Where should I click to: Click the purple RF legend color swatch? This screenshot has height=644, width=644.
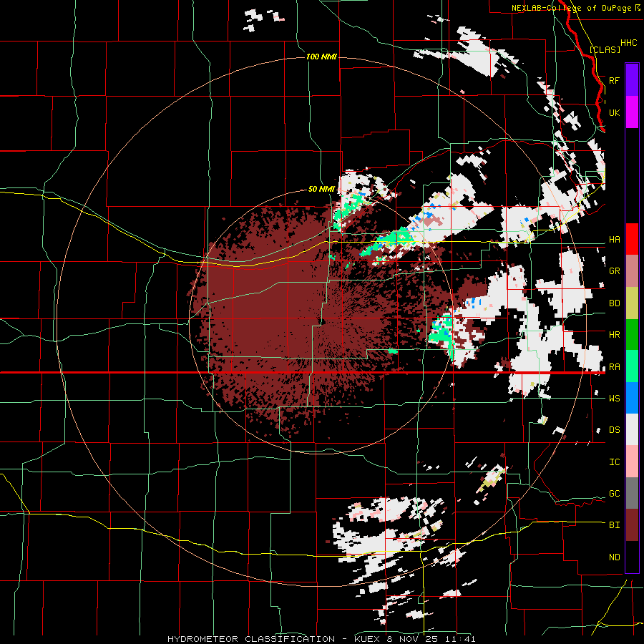(632, 79)
